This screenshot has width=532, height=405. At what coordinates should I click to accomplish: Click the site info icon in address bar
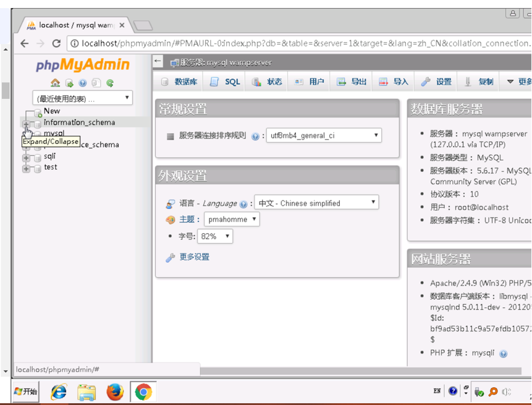click(74, 43)
